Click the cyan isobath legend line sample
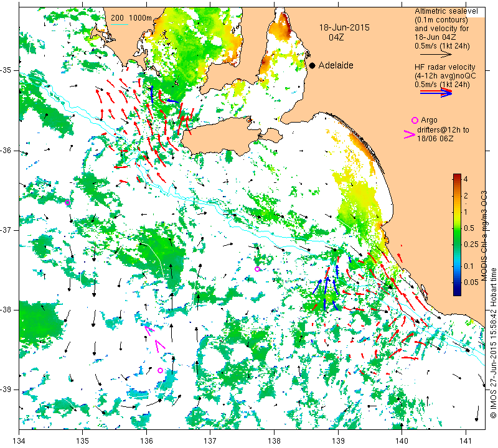 (x=120, y=24)
